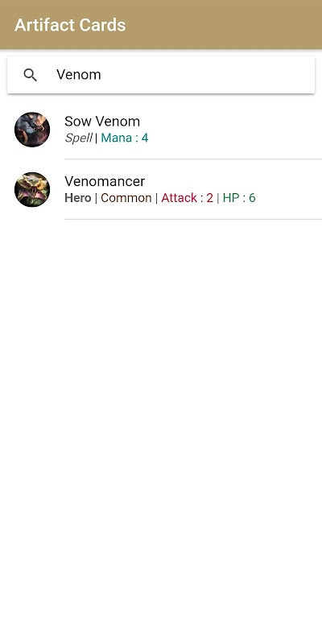The width and height of the screenshot is (322, 644).
Task: Focus the search field containing "Venom"
Action: tap(161, 75)
